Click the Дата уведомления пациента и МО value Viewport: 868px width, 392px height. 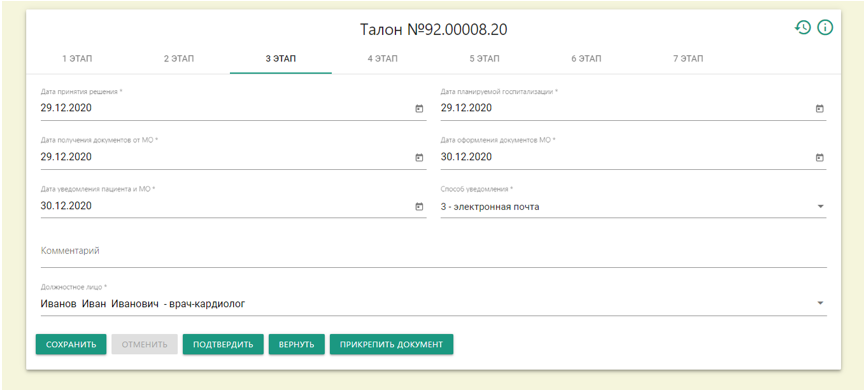[66, 206]
